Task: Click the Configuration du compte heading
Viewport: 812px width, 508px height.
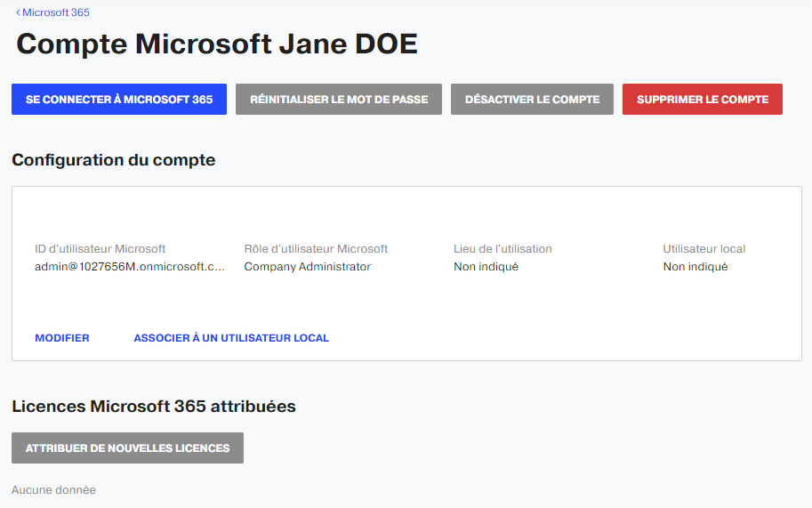Action: tap(114, 160)
